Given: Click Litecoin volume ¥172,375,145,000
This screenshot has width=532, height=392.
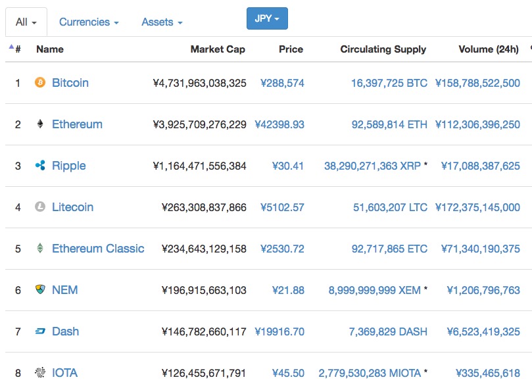Looking at the screenshot, I should pos(477,207).
